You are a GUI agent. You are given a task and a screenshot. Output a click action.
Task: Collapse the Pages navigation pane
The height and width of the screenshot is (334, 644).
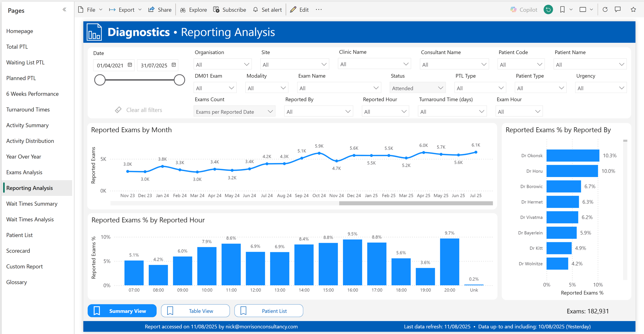pos(64,10)
